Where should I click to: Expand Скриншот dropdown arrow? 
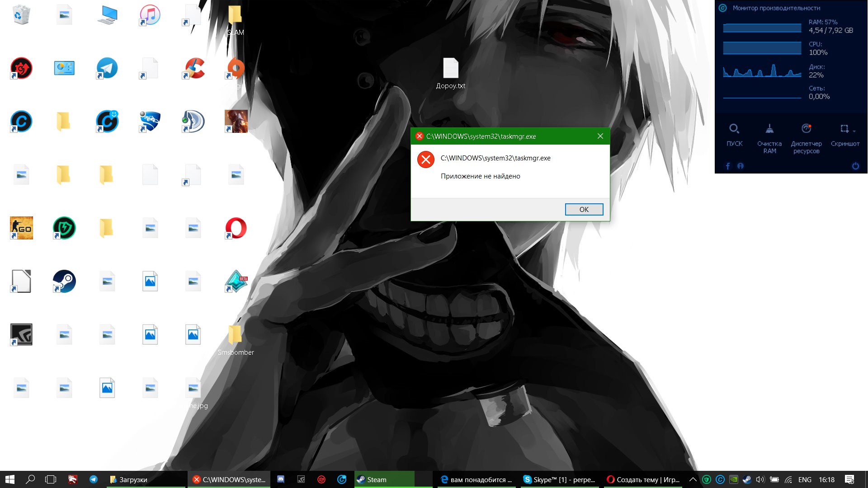point(854,131)
